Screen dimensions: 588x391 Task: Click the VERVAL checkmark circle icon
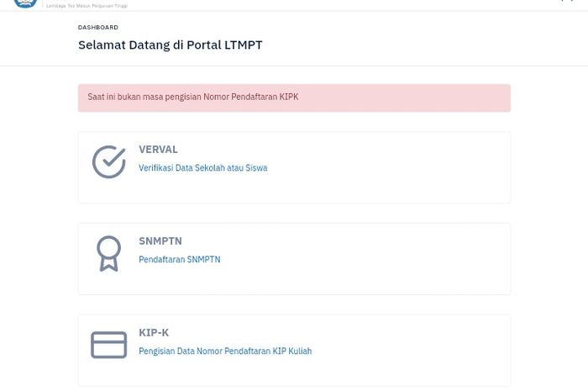tap(109, 161)
